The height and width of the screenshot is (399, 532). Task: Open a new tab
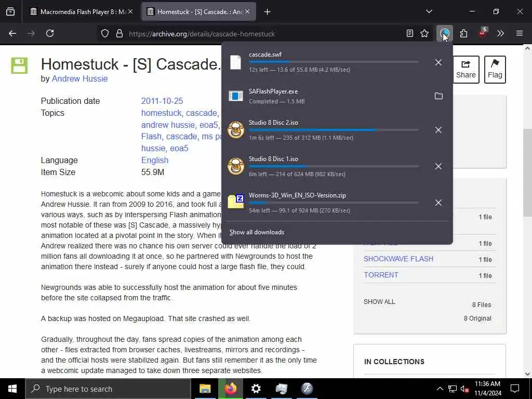tap(267, 12)
